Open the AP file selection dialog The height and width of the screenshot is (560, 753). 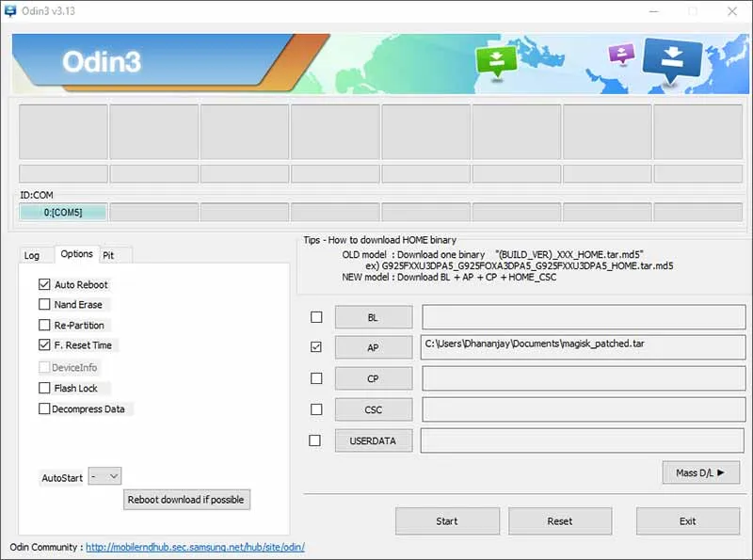click(373, 347)
